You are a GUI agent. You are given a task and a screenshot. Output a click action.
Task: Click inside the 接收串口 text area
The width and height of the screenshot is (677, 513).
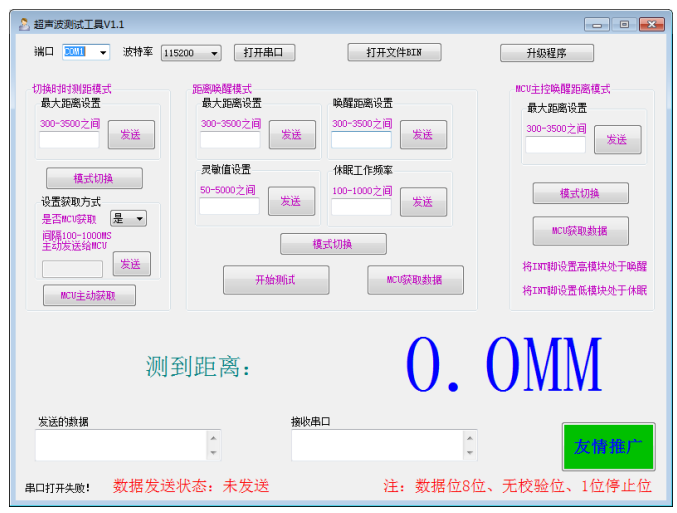point(377,445)
